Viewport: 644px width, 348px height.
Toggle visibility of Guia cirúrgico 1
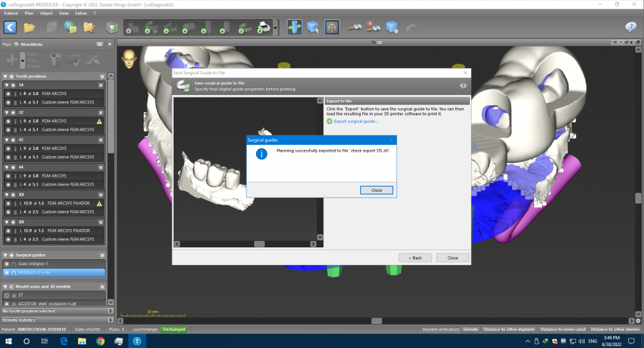coord(8,264)
